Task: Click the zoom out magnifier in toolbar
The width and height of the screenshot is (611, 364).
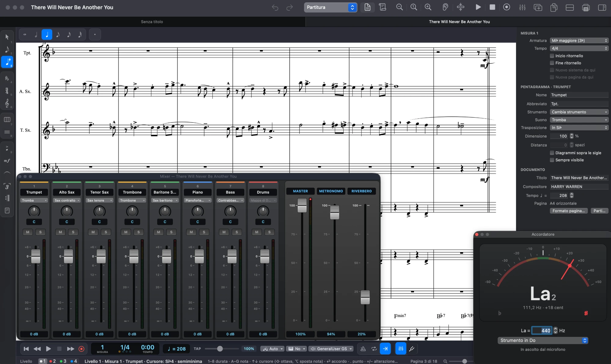Action: point(399,7)
